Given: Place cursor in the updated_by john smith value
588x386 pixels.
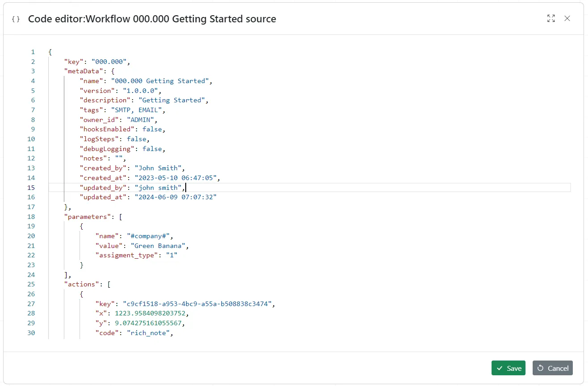Looking at the screenshot, I should tap(158, 187).
